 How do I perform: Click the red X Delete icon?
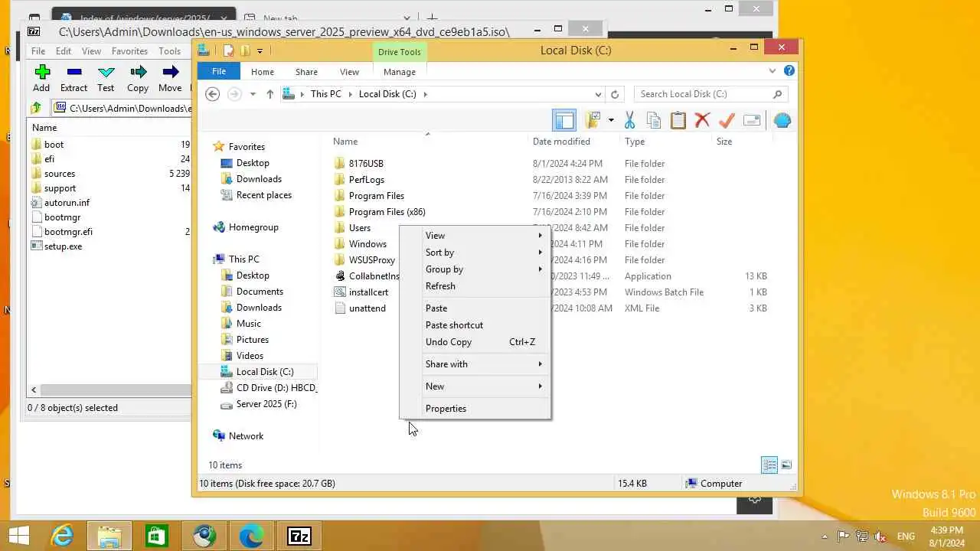tap(702, 120)
